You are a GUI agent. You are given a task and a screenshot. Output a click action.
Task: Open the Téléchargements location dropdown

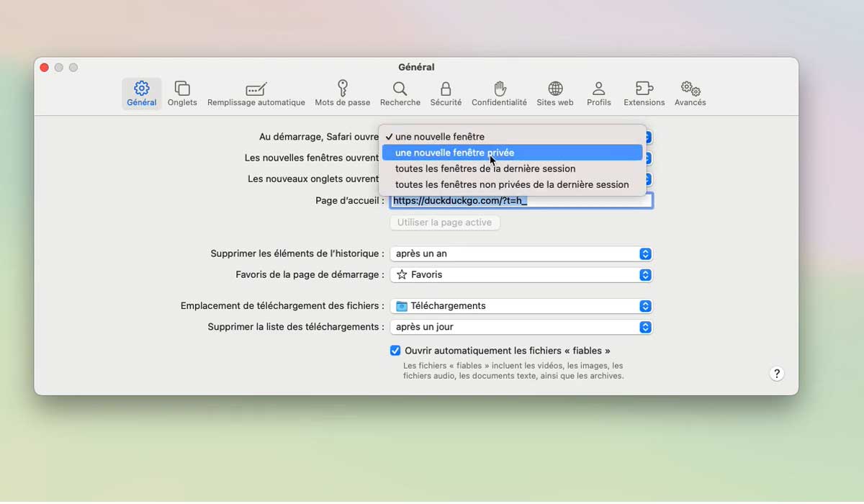click(521, 306)
